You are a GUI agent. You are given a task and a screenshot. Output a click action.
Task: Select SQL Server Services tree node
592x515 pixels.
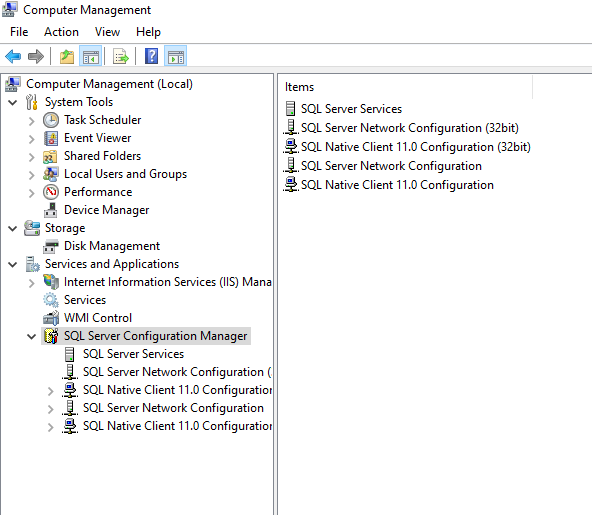pyautogui.click(x=133, y=354)
